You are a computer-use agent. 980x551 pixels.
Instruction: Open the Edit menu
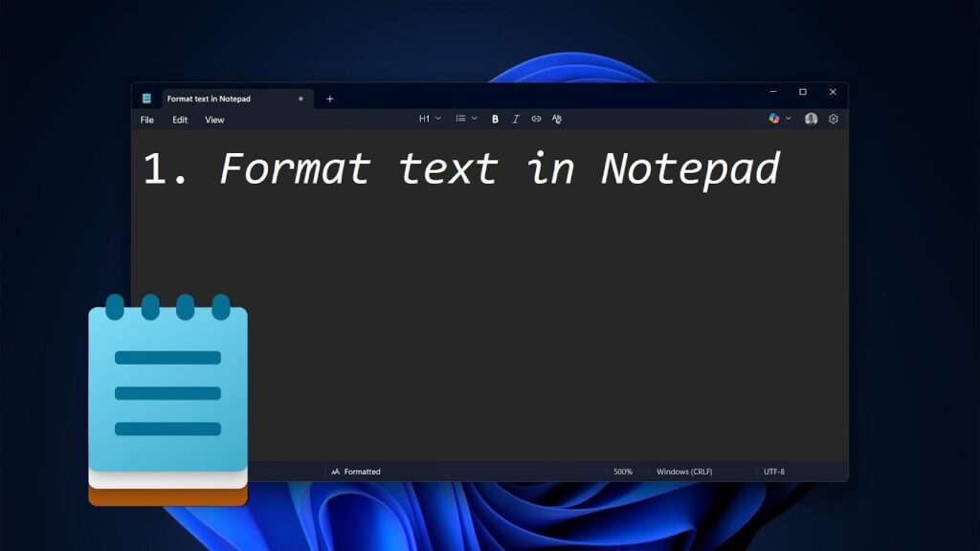coord(180,120)
